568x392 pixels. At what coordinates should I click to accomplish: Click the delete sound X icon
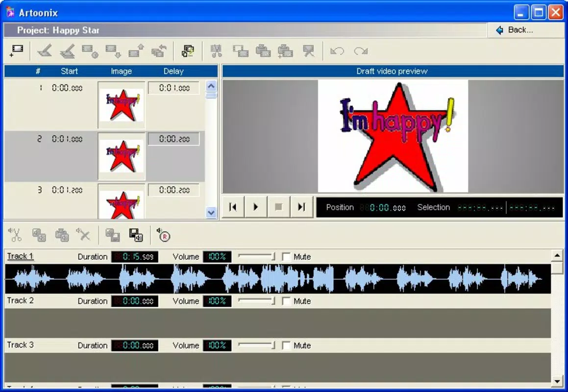[x=83, y=235]
